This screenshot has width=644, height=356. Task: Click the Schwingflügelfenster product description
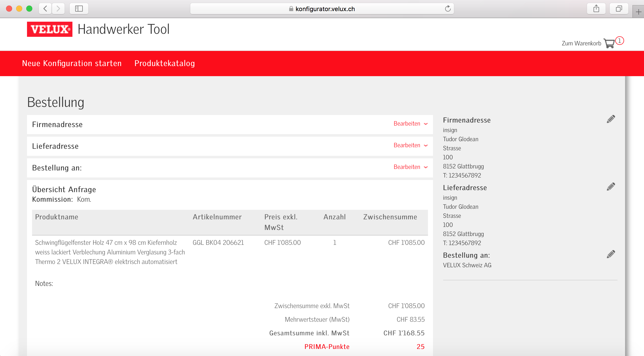pyautogui.click(x=110, y=252)
